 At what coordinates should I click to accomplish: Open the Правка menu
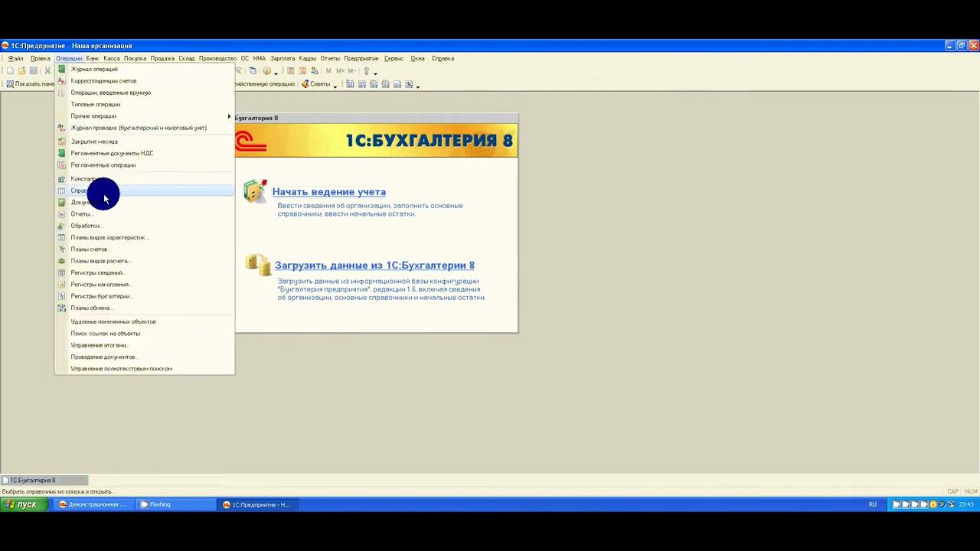(40, 58)
